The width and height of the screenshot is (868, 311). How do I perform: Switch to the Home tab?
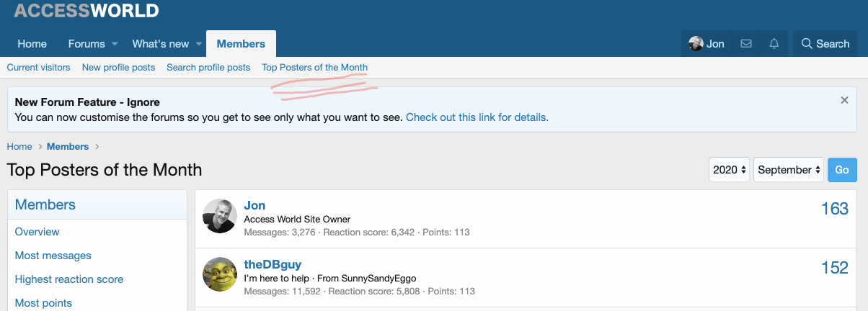click(x=32, y=44)
